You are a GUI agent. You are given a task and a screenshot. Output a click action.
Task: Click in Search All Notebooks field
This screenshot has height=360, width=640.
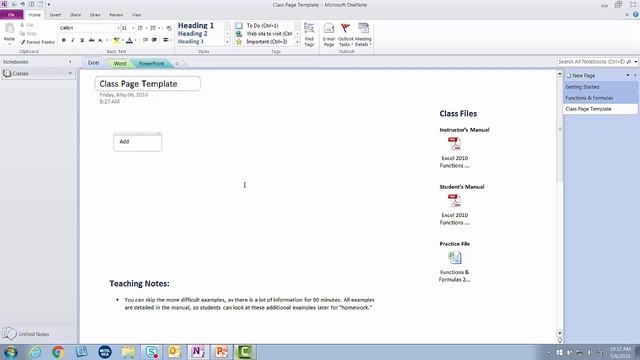pos(591,62)
